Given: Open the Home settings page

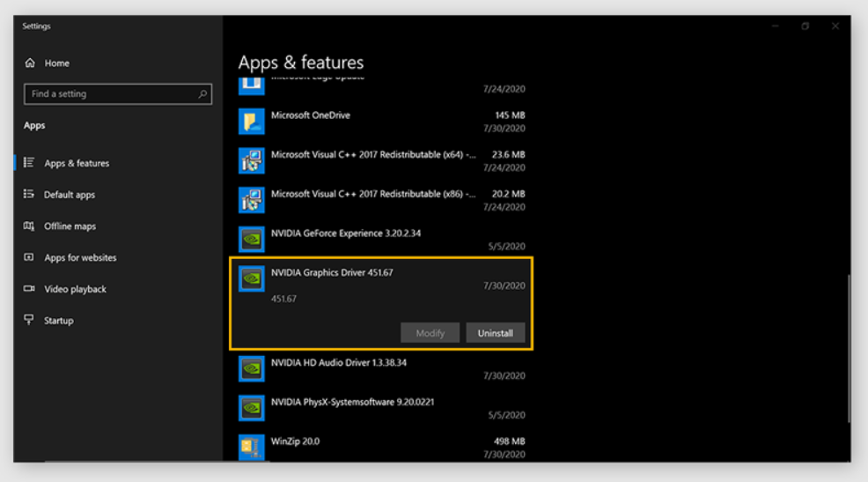Looking at the screenshot, I should 57,63.
